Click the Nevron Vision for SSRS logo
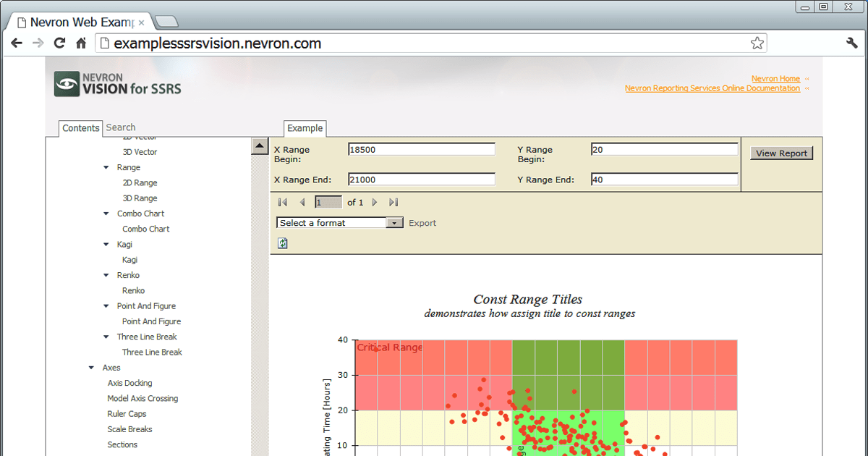The image size is (868, 456). (x=116, y=83)
